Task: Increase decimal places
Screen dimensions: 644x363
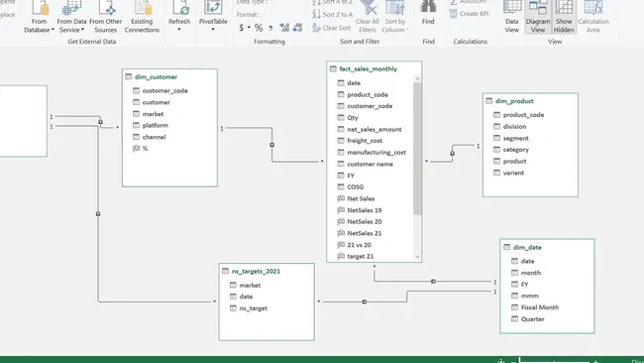Action: pos(284,28)
